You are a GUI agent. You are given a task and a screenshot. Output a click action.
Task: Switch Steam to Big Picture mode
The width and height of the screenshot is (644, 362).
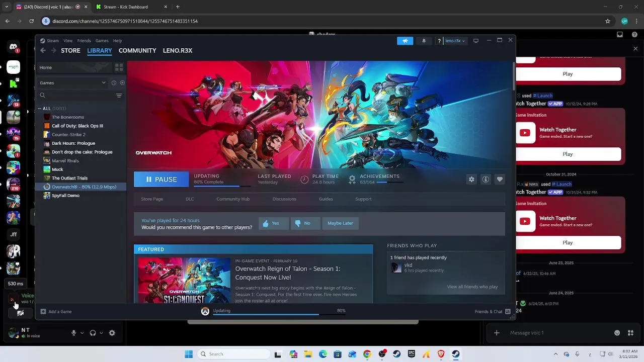pos(475,41)
